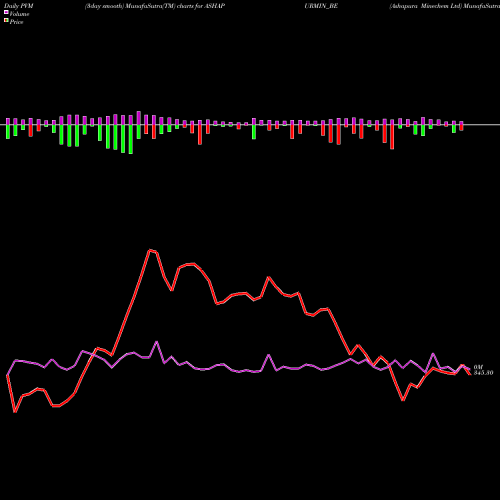This screenshot has width=500, height=500.
Task: Click the green-red Price legend swatch
Action: pyautogui.click(x=6, y=21)
